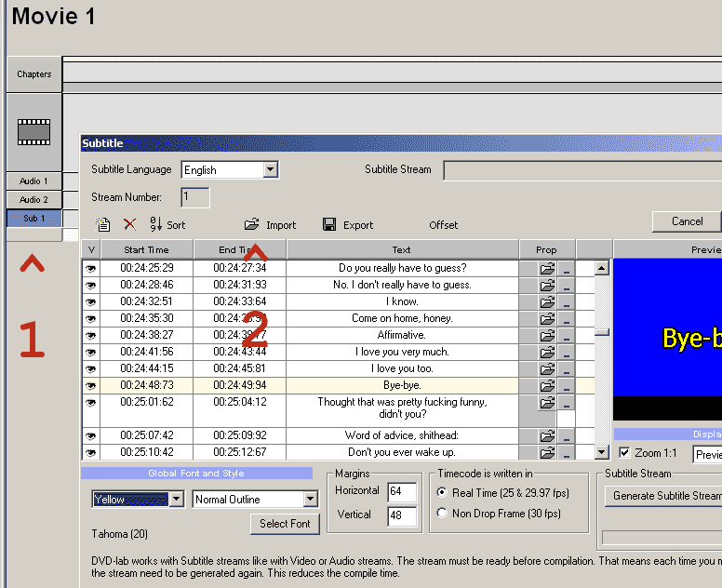Enable the Zoom 1:1 checkbox
This screenshot has height=588, width=722.
[624, 452]
